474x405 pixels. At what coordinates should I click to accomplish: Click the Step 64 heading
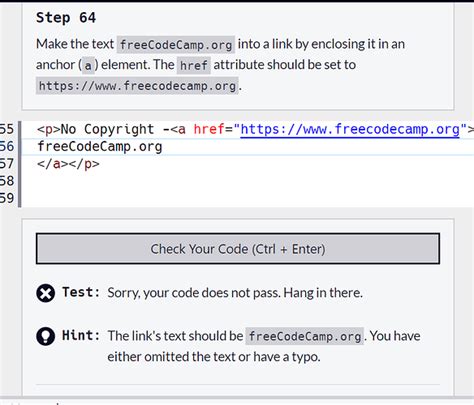pos(66,17)
